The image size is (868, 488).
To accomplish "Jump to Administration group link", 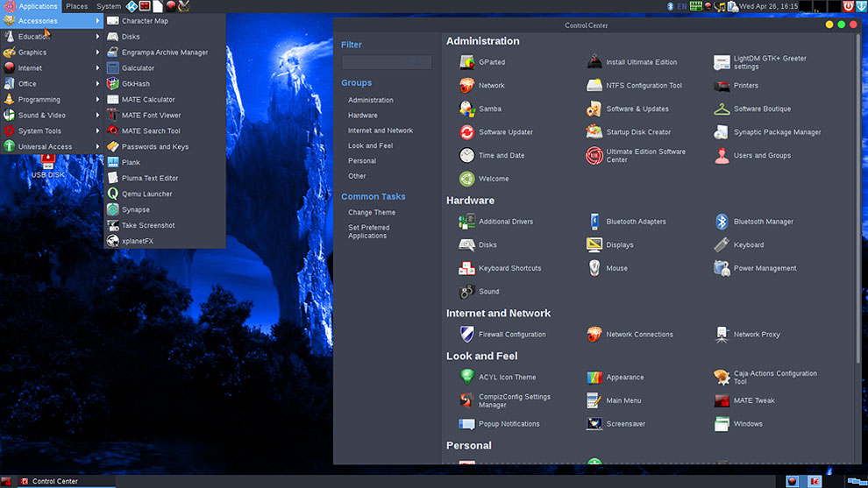I will point(370,100).
